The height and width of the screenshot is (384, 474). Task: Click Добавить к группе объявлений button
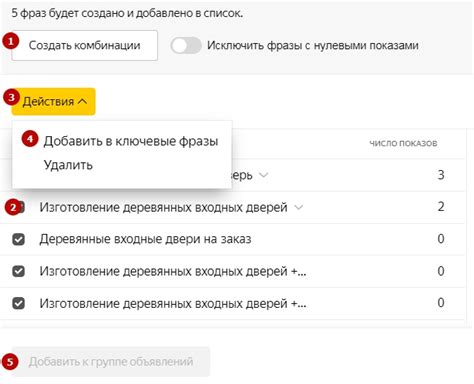pos(111,362)
